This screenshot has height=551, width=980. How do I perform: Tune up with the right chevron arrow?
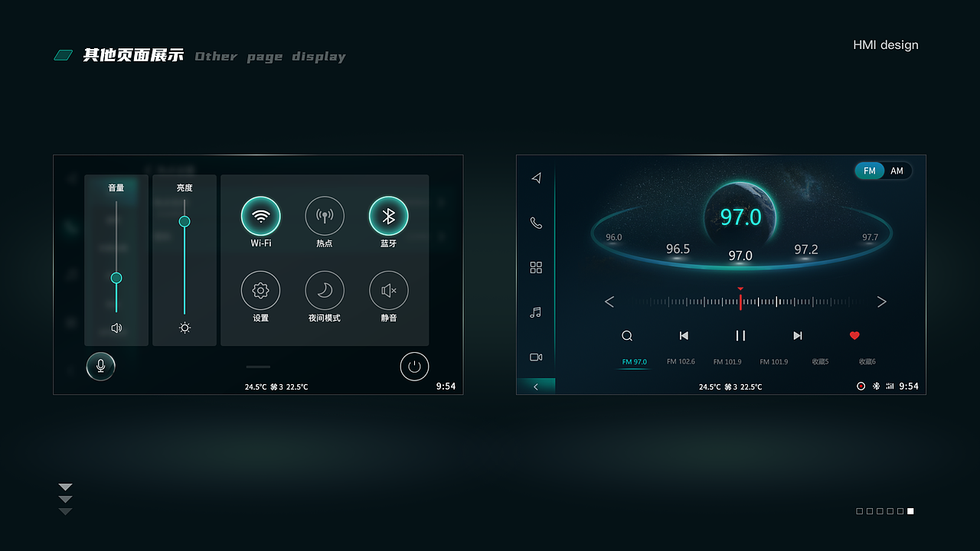pos(881,302)
